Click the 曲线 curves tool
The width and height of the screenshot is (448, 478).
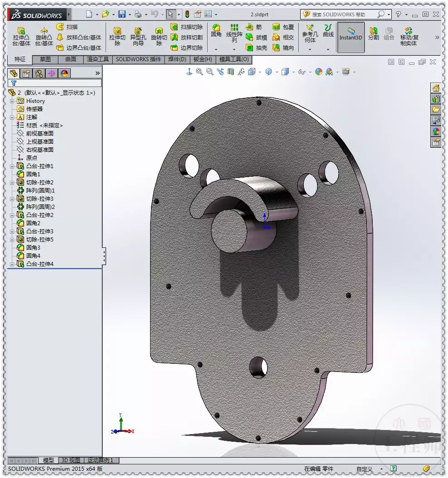tap(328, 31)
